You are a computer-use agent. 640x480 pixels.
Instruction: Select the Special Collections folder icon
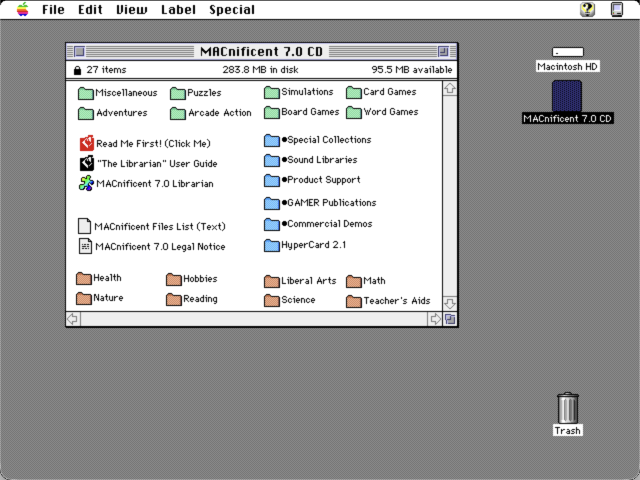click(x=271, y=141)
